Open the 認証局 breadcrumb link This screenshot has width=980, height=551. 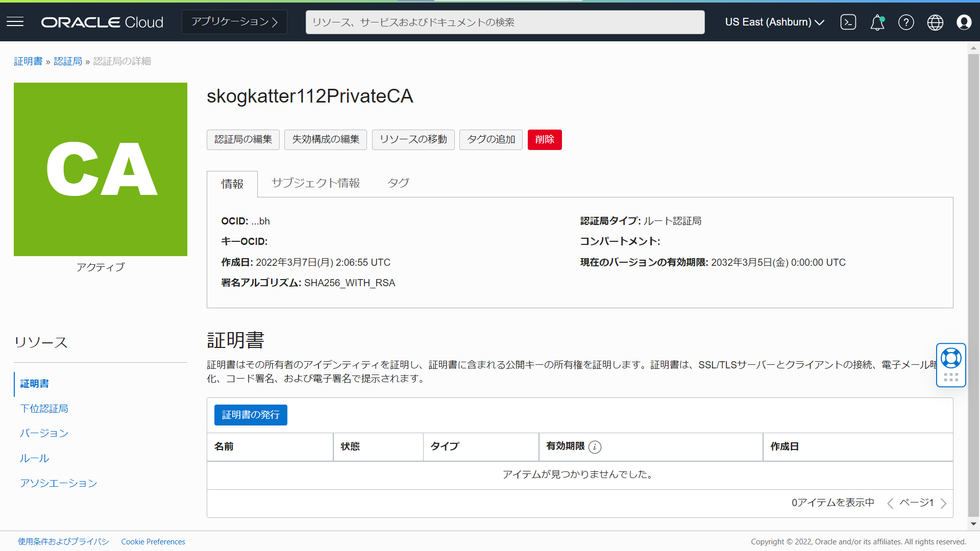pos(68,61)
